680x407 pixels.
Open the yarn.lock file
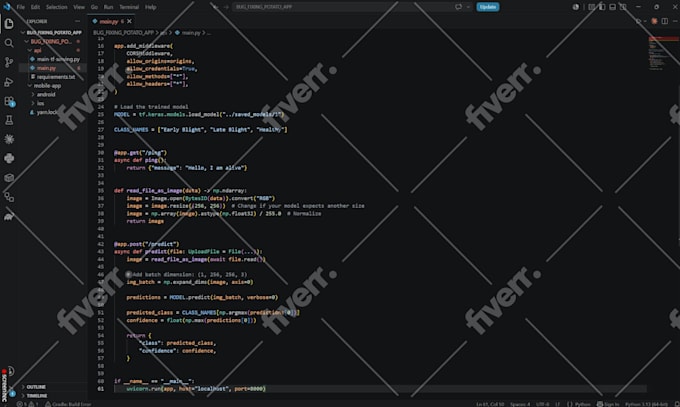[x=52, y=112]
